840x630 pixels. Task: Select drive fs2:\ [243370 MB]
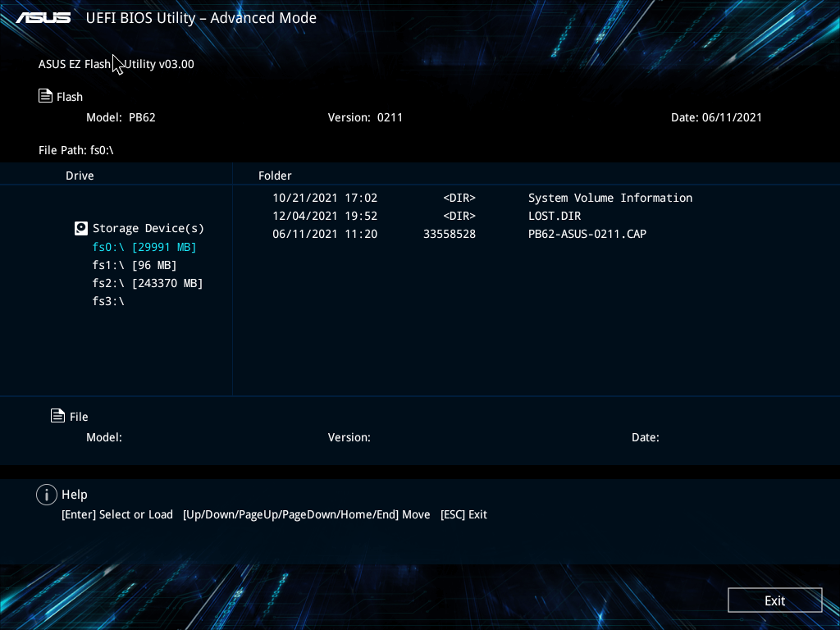tap(148, 283)
